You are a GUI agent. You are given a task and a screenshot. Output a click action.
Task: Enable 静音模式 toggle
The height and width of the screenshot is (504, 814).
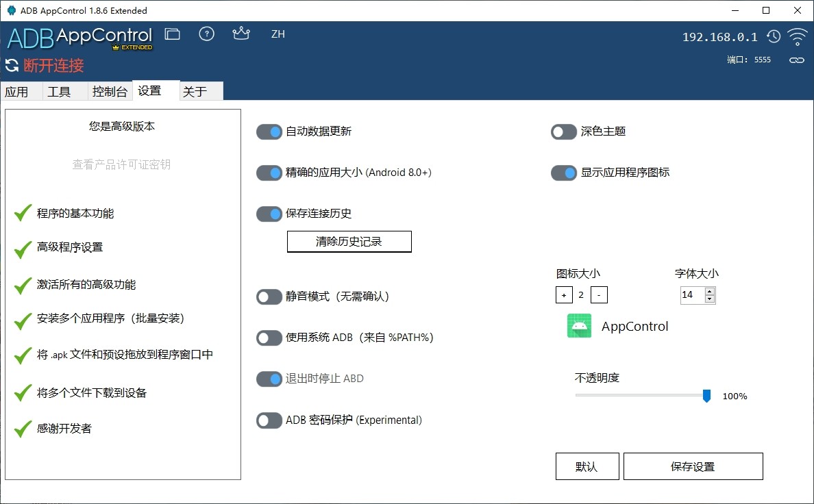coord(269,297)
